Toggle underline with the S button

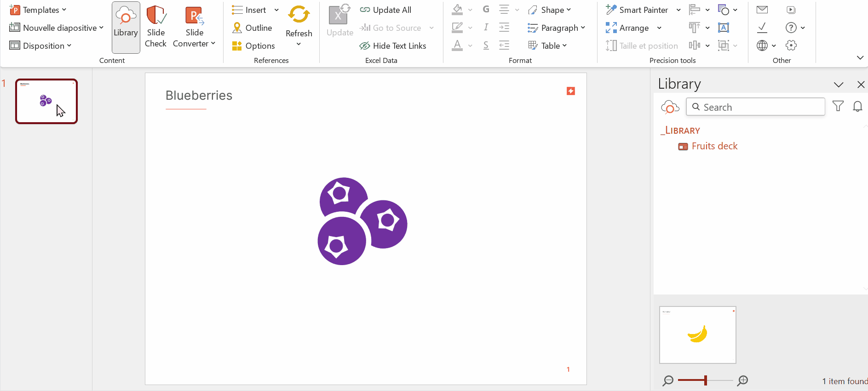coord(486,45)
